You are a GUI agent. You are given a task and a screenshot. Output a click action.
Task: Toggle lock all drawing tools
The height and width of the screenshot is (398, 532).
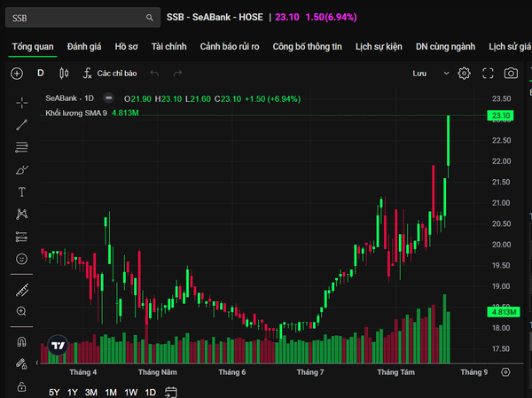click(x=21, y=386)
